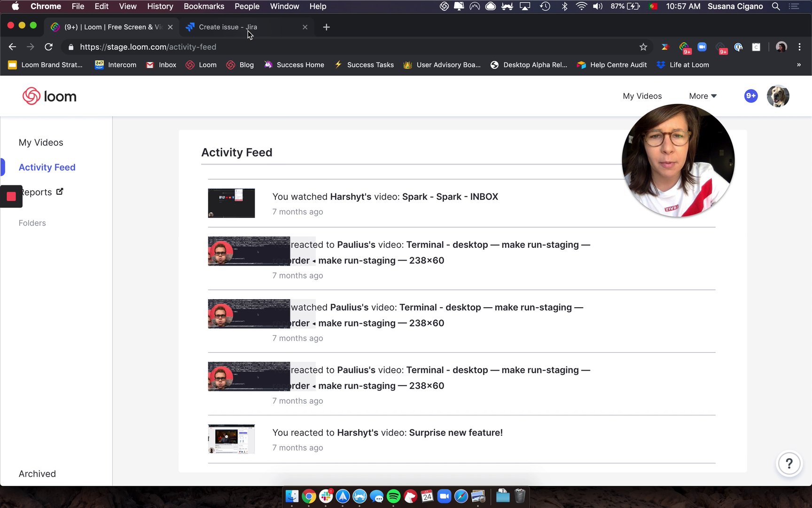Screen dimensions: 812x508
Task: Open the Surprise new feature! video title
Action: 456,433
